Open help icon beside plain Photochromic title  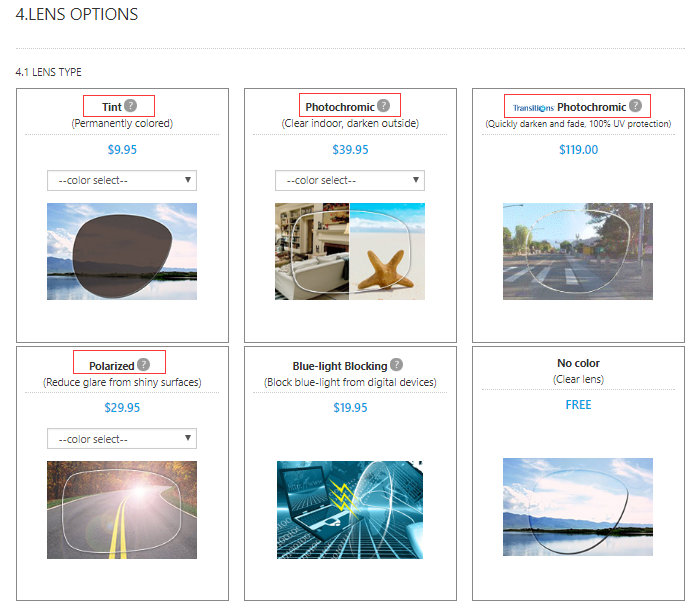pos(384,106)
